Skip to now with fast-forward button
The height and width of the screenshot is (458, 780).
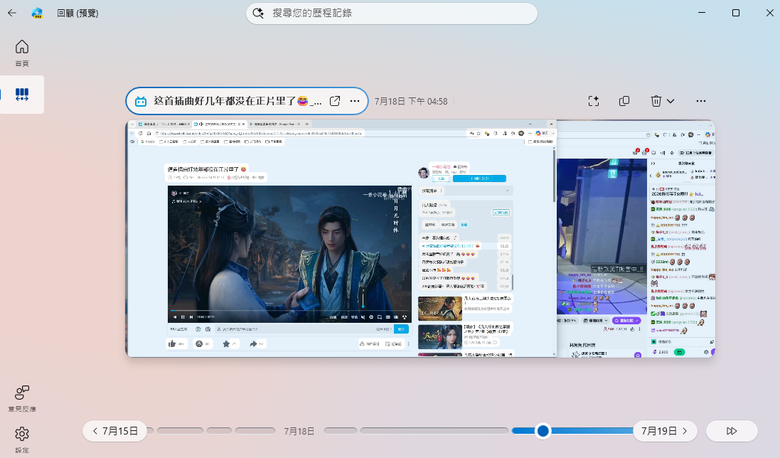point(731,431)
